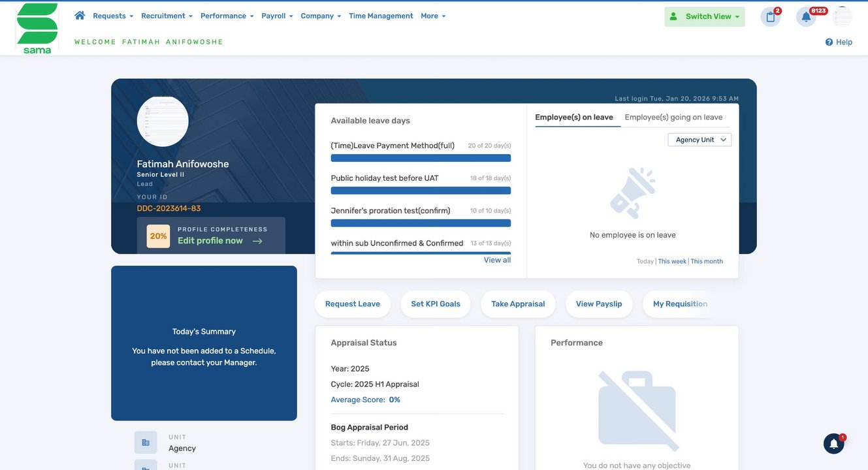The image size is (868, 470).
Task: Click the megaphone no-leave illustration
Action: (x=633, y=193)
